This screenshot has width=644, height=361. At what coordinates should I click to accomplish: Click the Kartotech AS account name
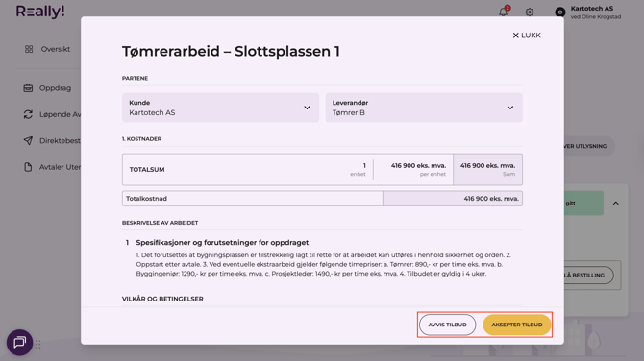click(x=592, y=9)
